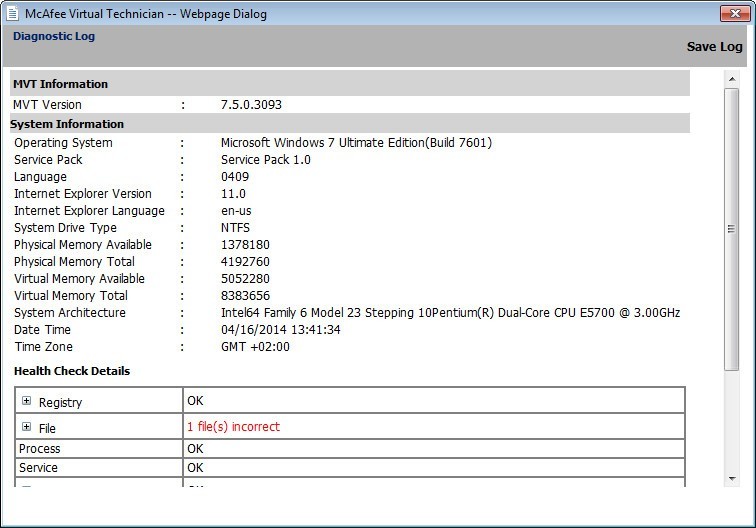Click the Process row label
The image size is (756, 528).
(40, 449)
